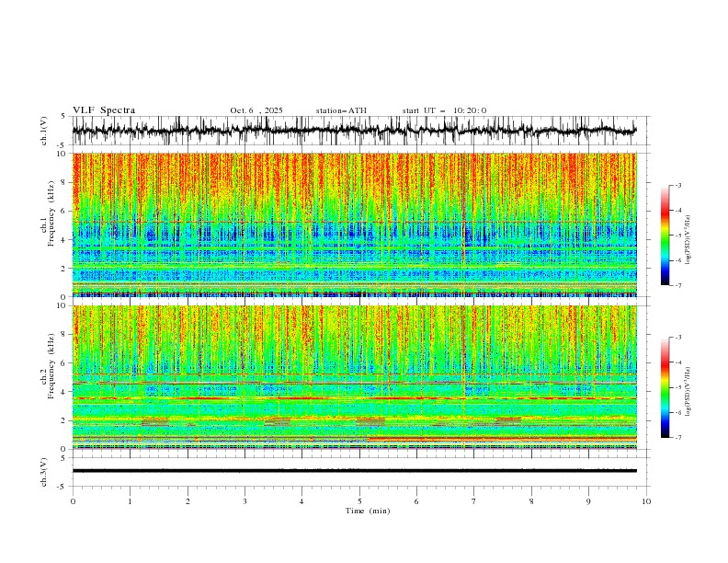Click the ch.2 spectrogram panel
This screenshot has height=563, width=728.
[x=354, y=377]
